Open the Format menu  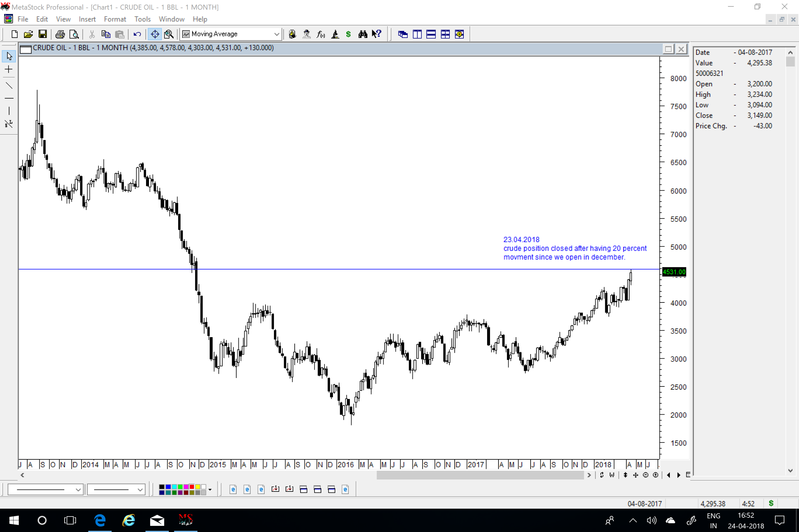115,19
